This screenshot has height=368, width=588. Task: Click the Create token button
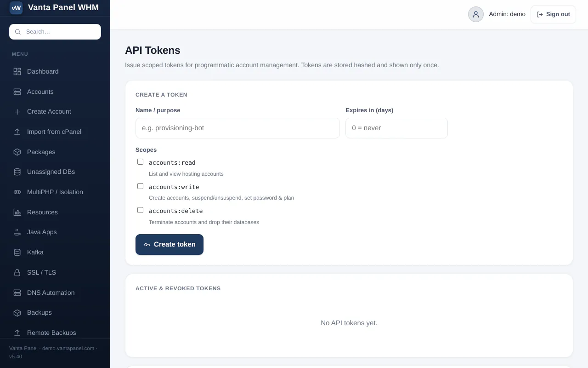click(x=170, y=244)
